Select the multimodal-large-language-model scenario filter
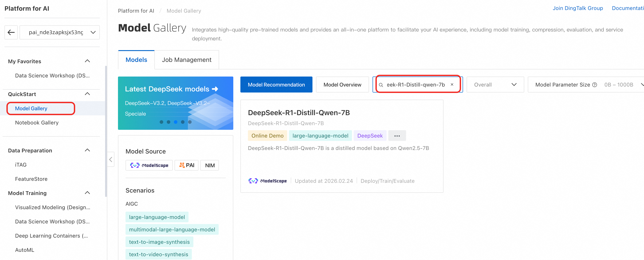This screenshot has width=644, height=260. point(172,230)
